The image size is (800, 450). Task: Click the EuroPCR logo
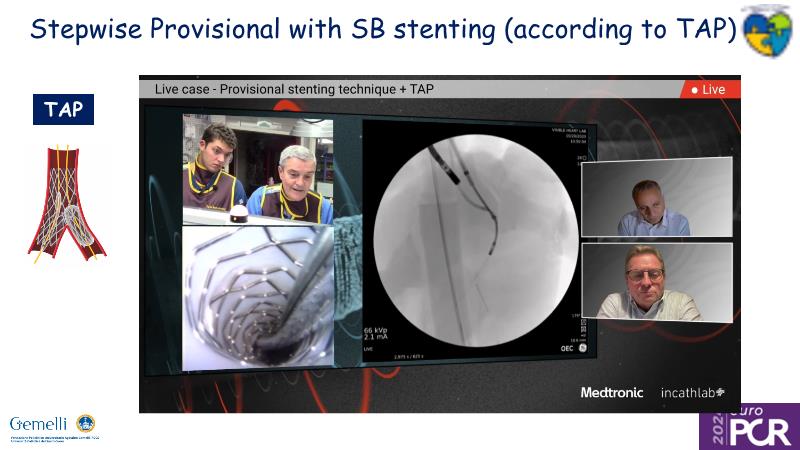click(749, 427)
